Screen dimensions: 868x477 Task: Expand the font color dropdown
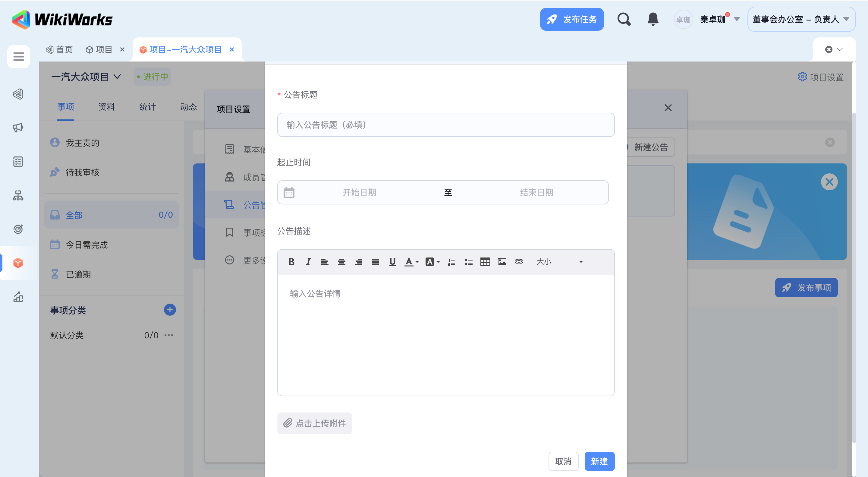click(417, 262)
